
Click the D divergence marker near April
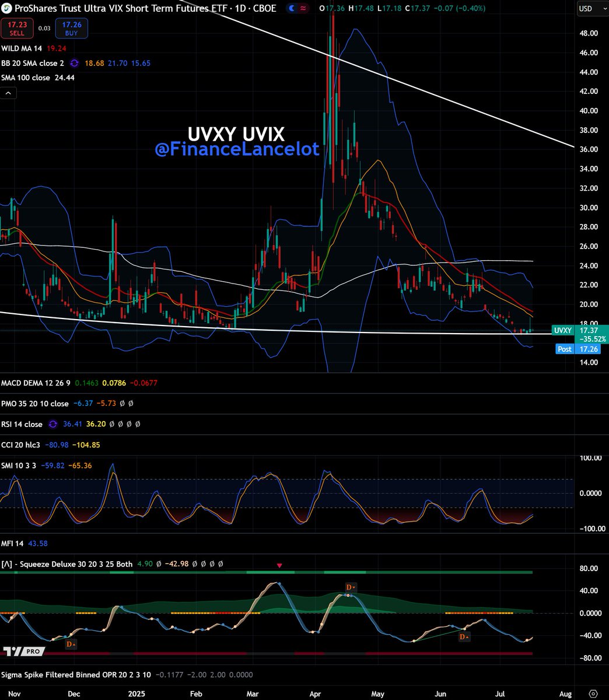click(x=350, y=587)
